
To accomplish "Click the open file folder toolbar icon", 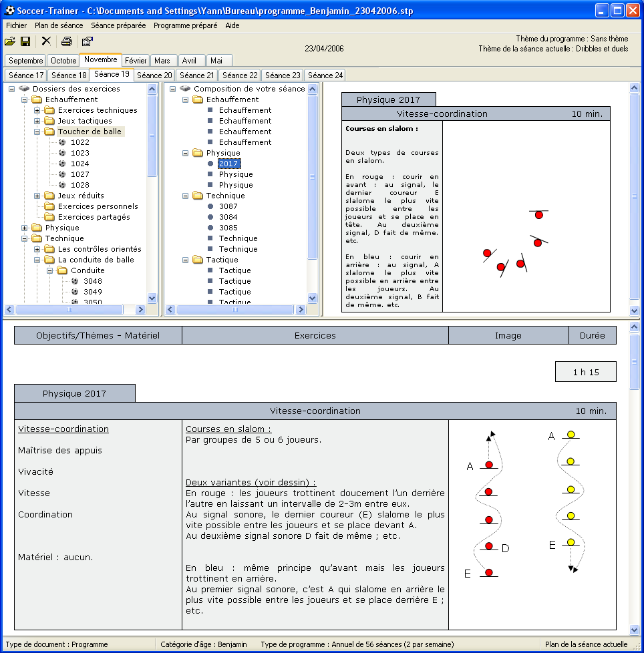I will click(10, 41).
